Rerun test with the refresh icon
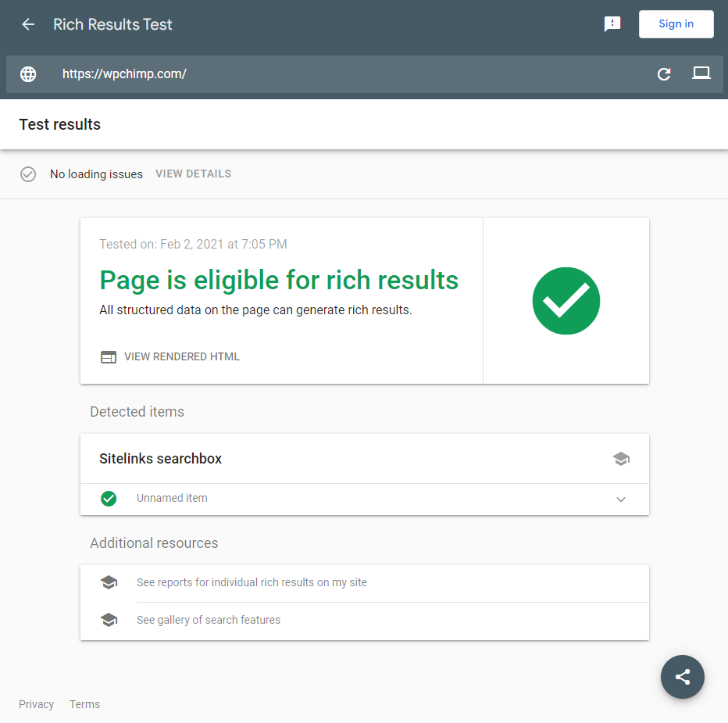 664,74
